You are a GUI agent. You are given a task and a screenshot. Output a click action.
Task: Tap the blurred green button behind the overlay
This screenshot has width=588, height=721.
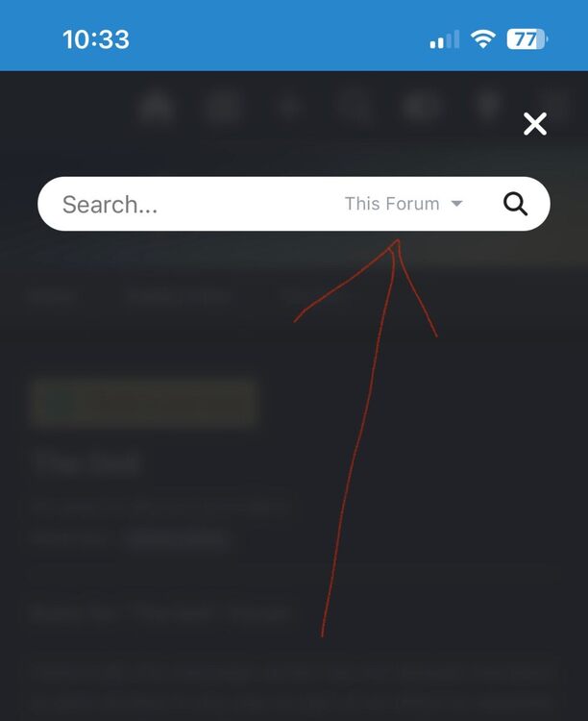[144, 403]
